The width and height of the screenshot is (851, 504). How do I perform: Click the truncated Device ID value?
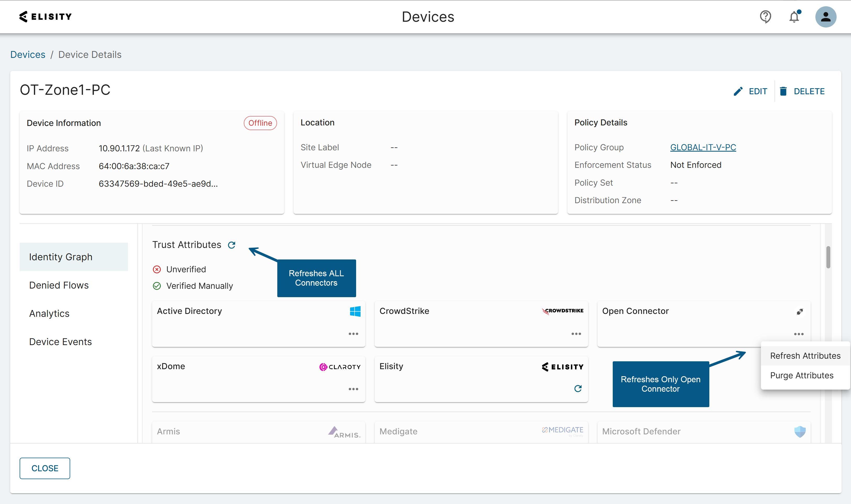[x=158, y=184]
